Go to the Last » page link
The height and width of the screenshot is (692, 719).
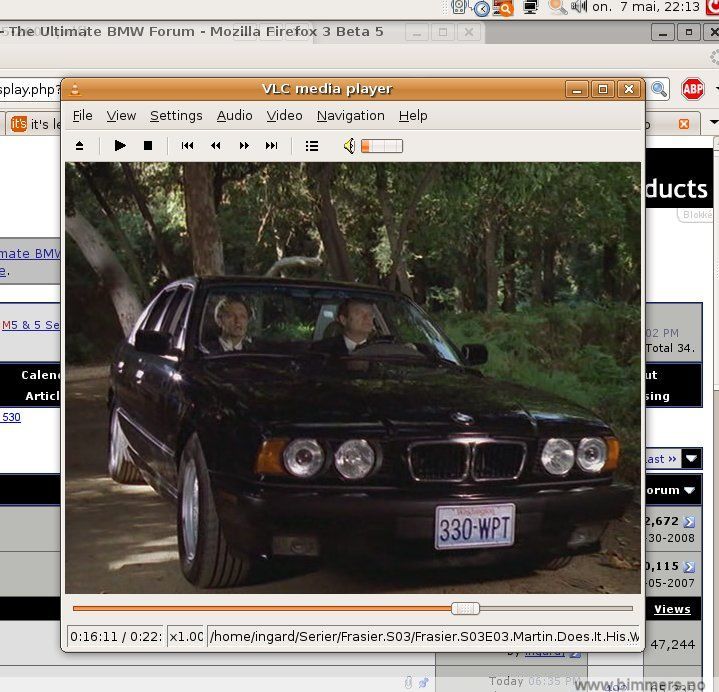pyautogui.click(x=661, y=459)
